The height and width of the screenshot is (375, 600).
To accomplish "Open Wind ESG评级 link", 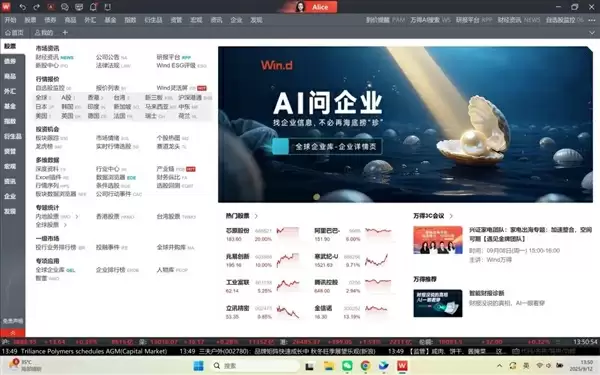I will pos(181,65).
